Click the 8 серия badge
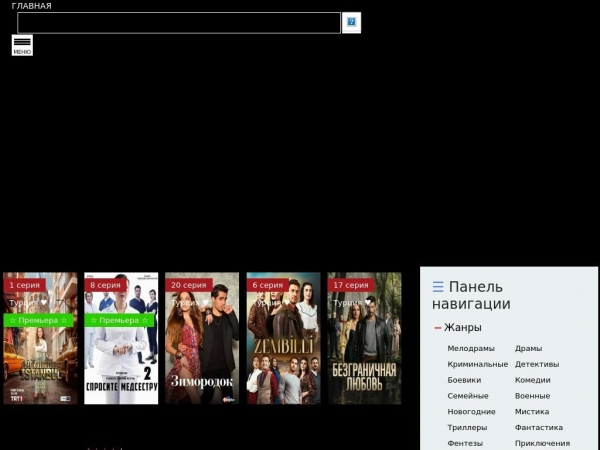Viewport: 600px width, 450px height. click(x=105, y=285)
